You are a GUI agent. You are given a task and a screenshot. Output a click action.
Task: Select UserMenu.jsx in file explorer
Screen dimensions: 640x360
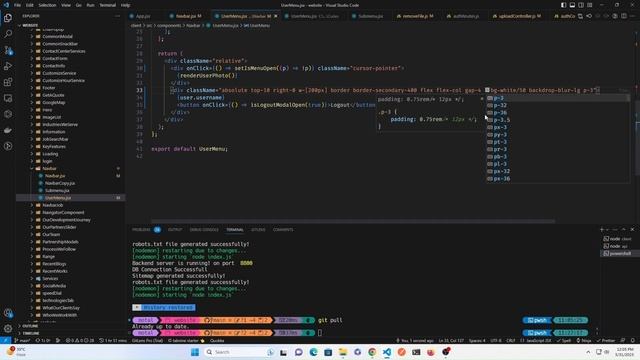point(58,198)
